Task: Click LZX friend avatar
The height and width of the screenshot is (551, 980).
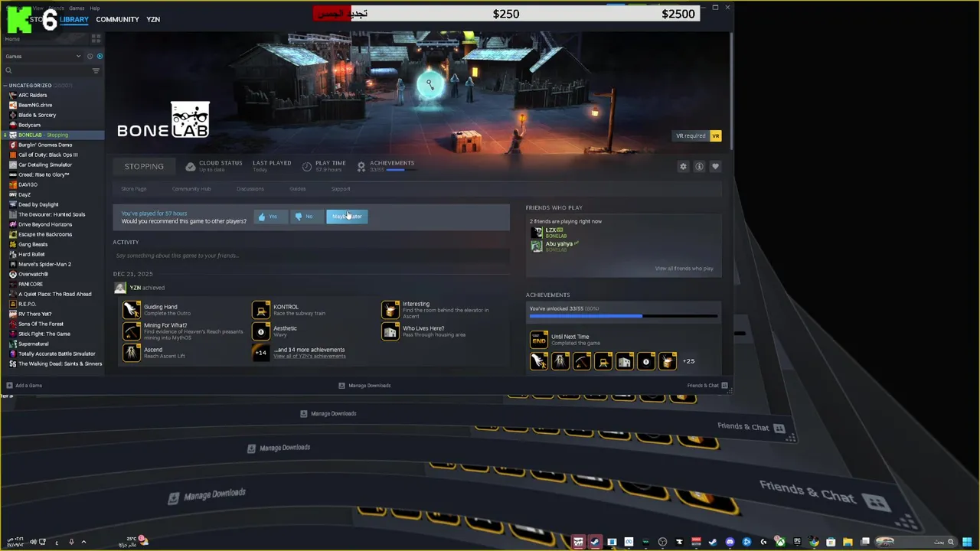Action: (x=537, y=232)
